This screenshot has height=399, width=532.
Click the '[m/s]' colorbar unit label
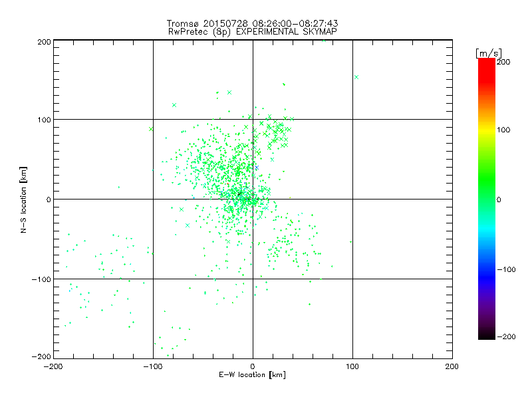coord(489,53)
